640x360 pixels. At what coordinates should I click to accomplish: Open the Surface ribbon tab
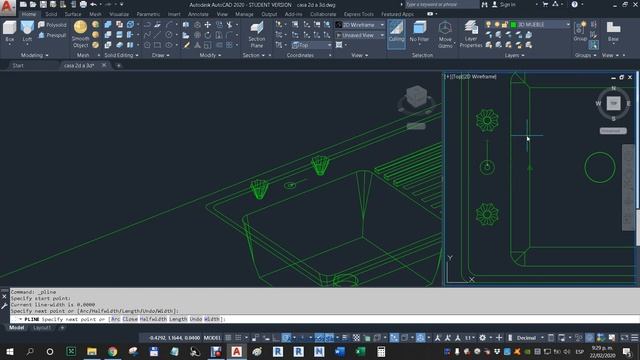tap(73, 14)
